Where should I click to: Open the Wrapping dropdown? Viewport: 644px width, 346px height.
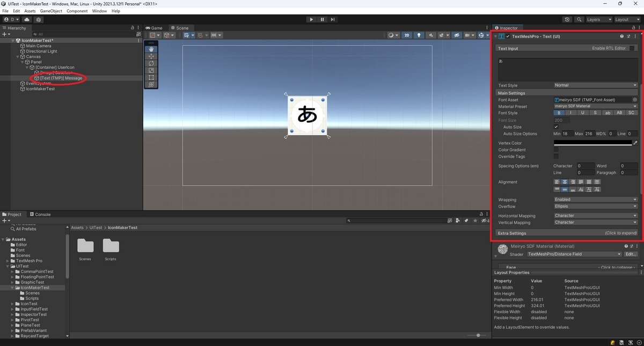tap(596, 200)
